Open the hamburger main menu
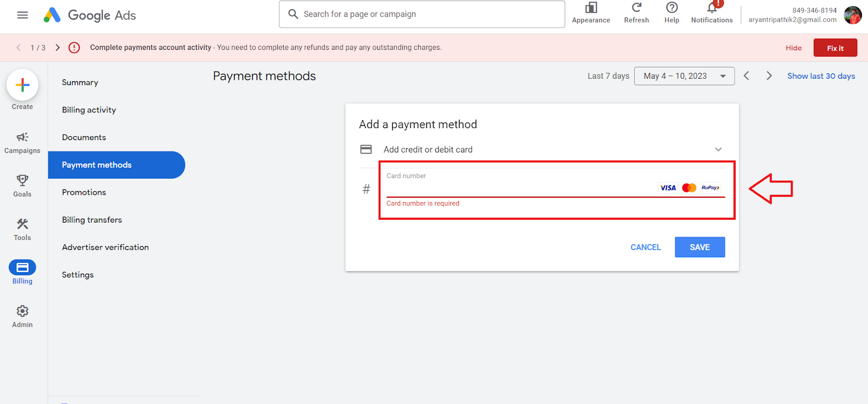The height and width of the screenshot is (404, 868). coord(22,15)
